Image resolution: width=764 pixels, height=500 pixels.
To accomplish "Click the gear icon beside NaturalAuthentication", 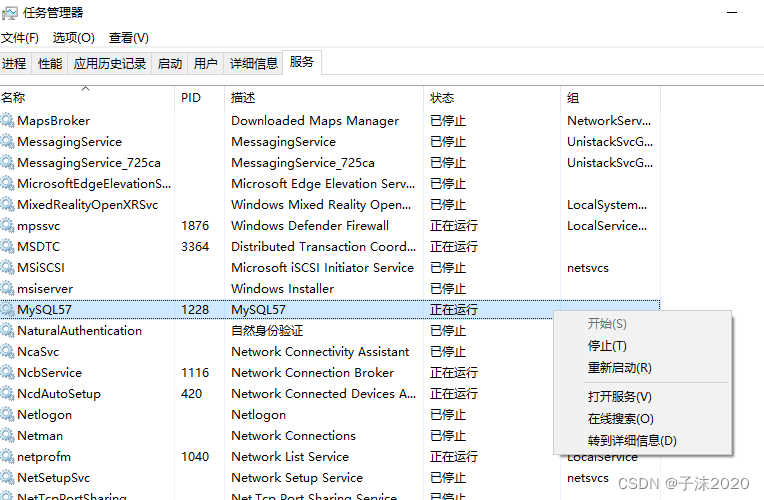I will [7, 330].
